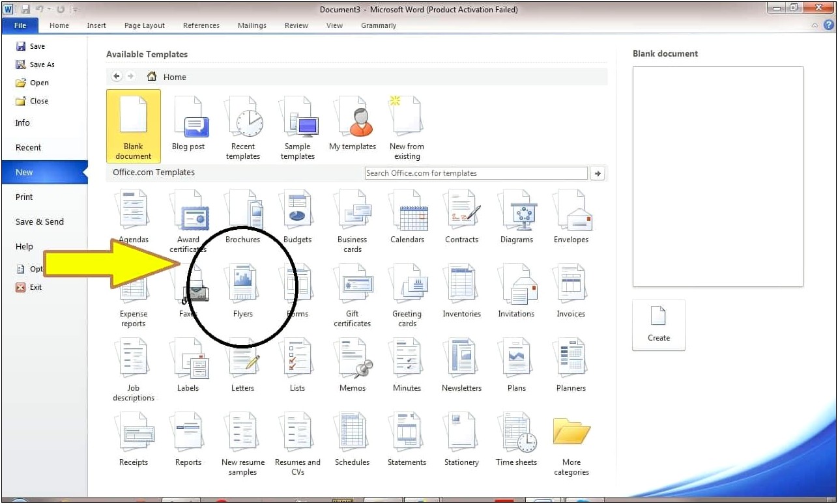Viewport: 838px width, 504px height.
Task: Open the Letters template category
Action: click(x=242, y=365)
